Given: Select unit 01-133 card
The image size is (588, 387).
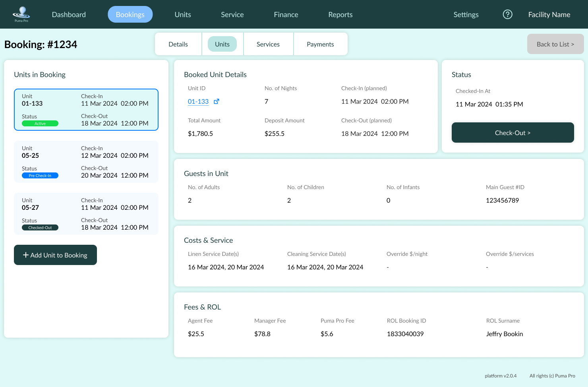Looking at the screenshot, I should (x=86, y=110).
